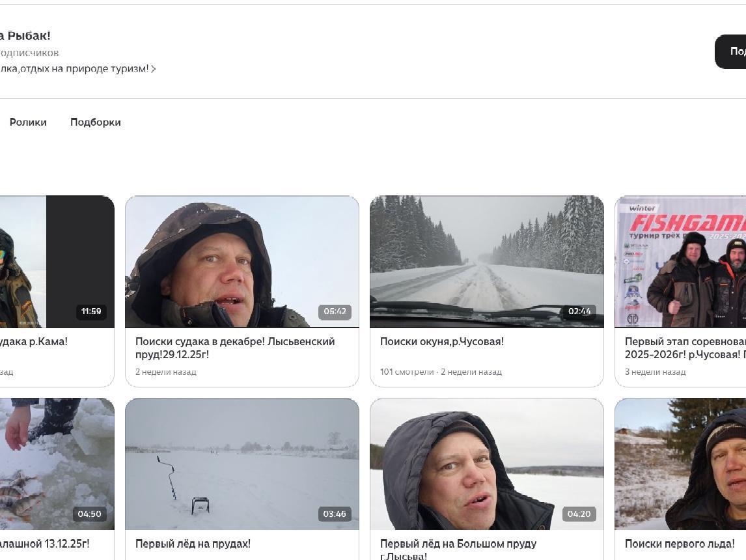Click title 'Поиски судака в декабре! Лысьвенский пруд'

235,348
